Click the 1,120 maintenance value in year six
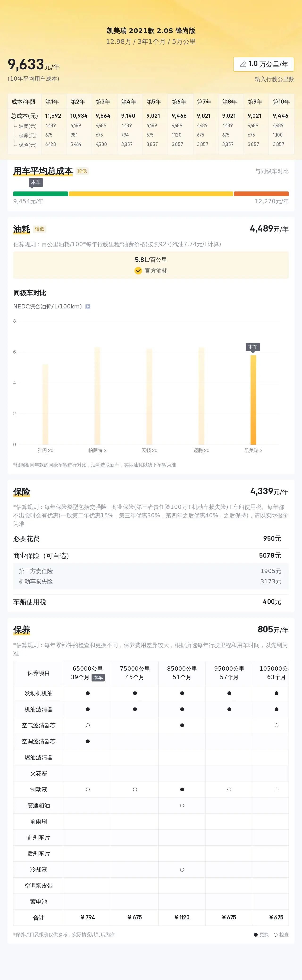This screenshot has height=980, width=302. click(x=176, y=135)
